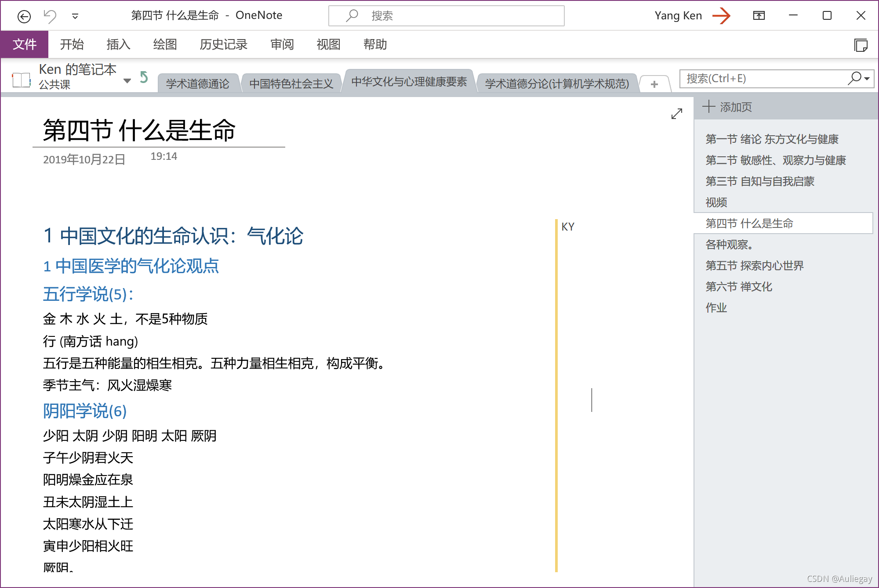Click the 五行学说(5): heading
This screenshot has width=879, height=588.
pyautogui.click(x=88, y=294)
